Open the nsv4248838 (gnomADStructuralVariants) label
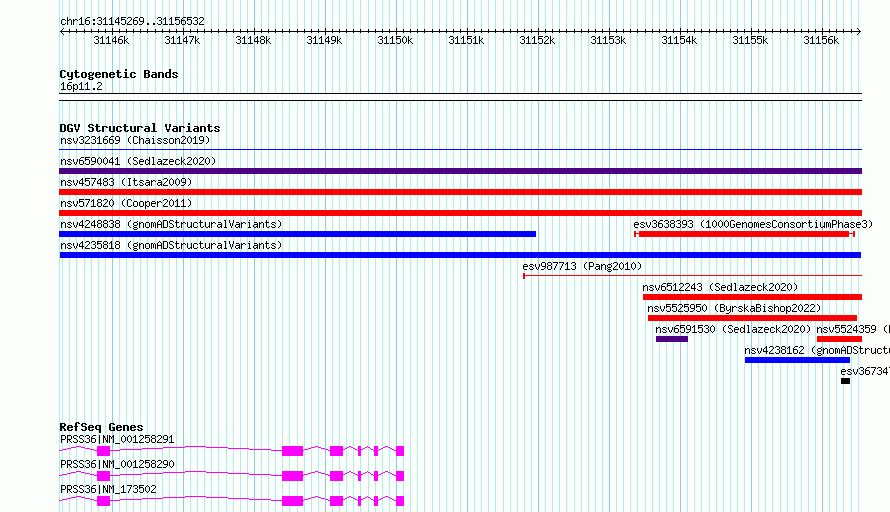 pyautogui.click(x=171, y=224)
